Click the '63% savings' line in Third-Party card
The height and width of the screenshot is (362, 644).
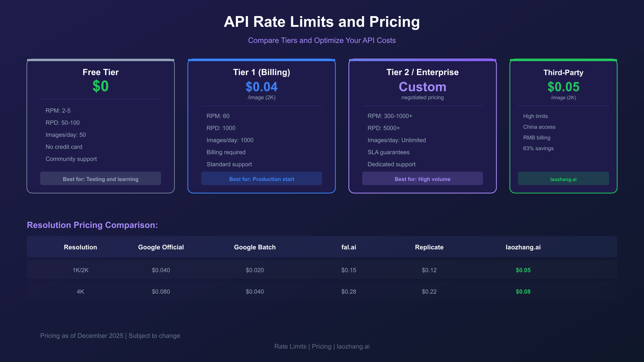538,148
